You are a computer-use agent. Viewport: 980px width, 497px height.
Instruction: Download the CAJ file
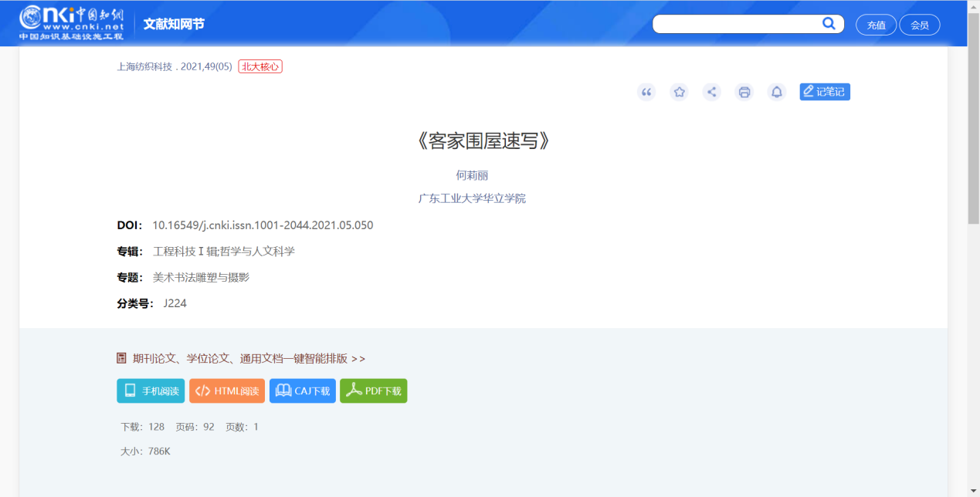[303, 391]
